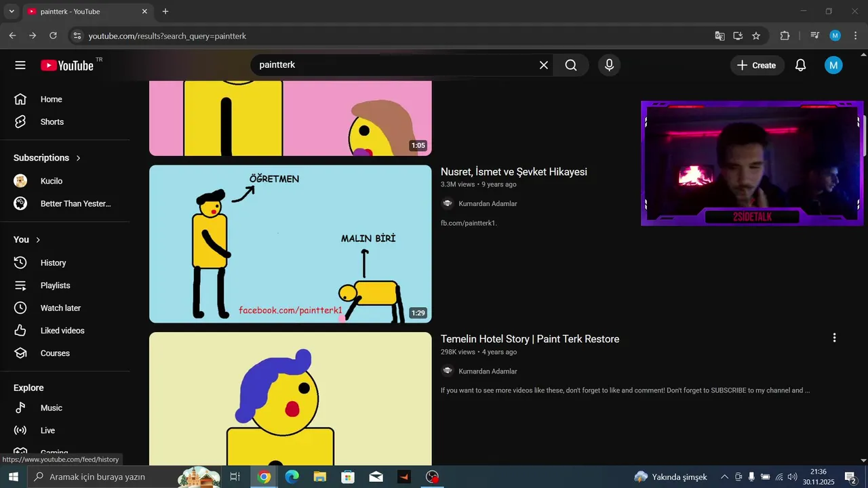Click the Create button

pos(757,65)
